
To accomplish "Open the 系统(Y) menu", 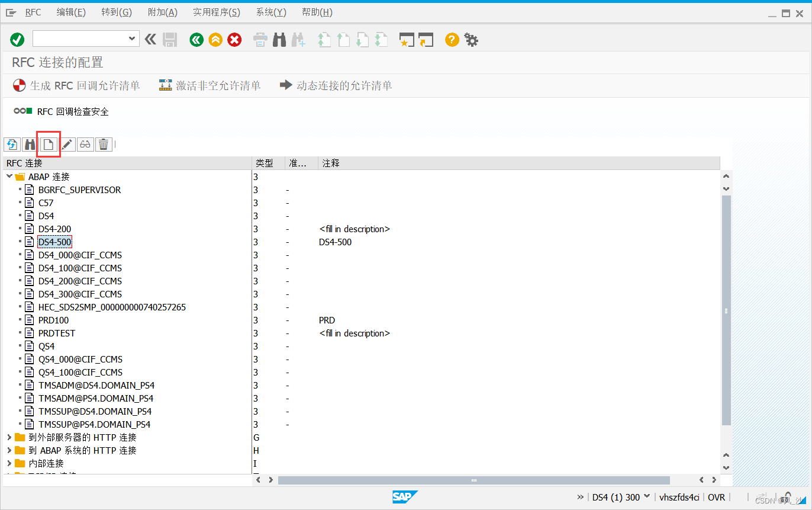I will click(271, 12).
